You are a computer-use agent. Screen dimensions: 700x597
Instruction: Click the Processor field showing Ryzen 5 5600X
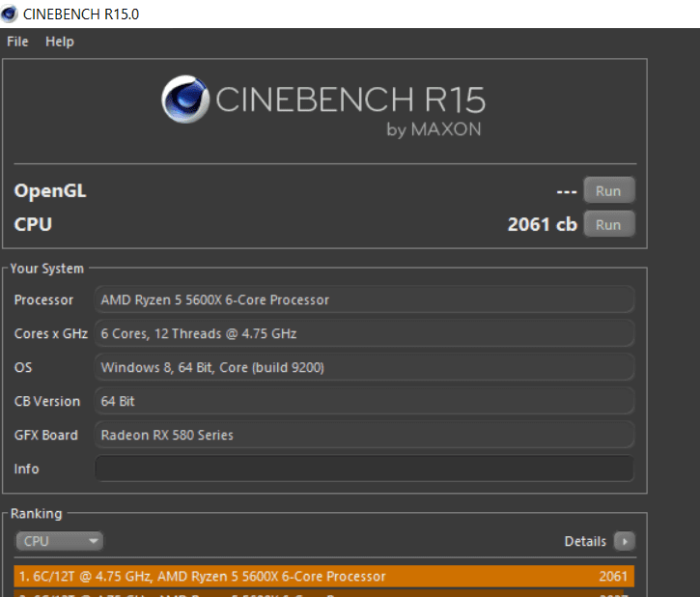pos(364,299)
